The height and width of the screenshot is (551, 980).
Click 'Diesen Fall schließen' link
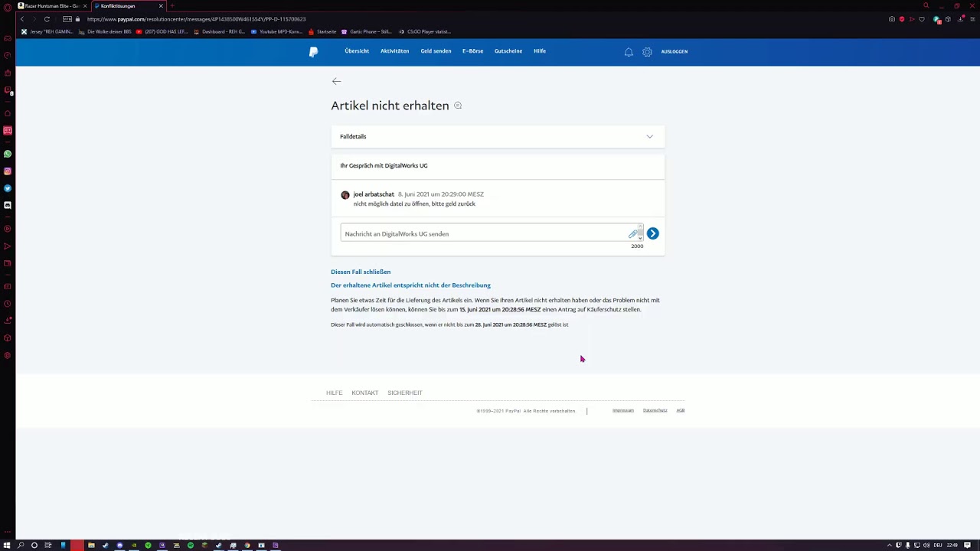click(x=361, y=272)
